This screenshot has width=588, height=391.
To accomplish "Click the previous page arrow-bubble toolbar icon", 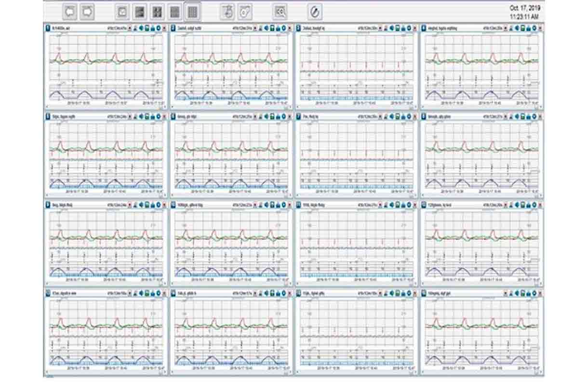I will [71, 11].
